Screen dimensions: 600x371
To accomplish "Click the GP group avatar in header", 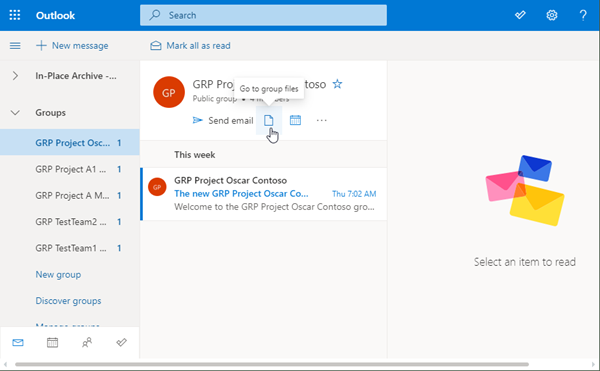I will coord(169,92).
